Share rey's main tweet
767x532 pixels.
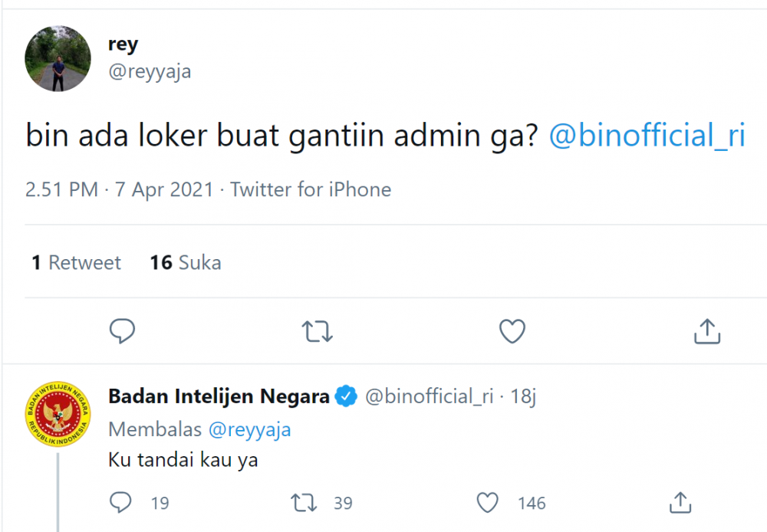(706, 331)
